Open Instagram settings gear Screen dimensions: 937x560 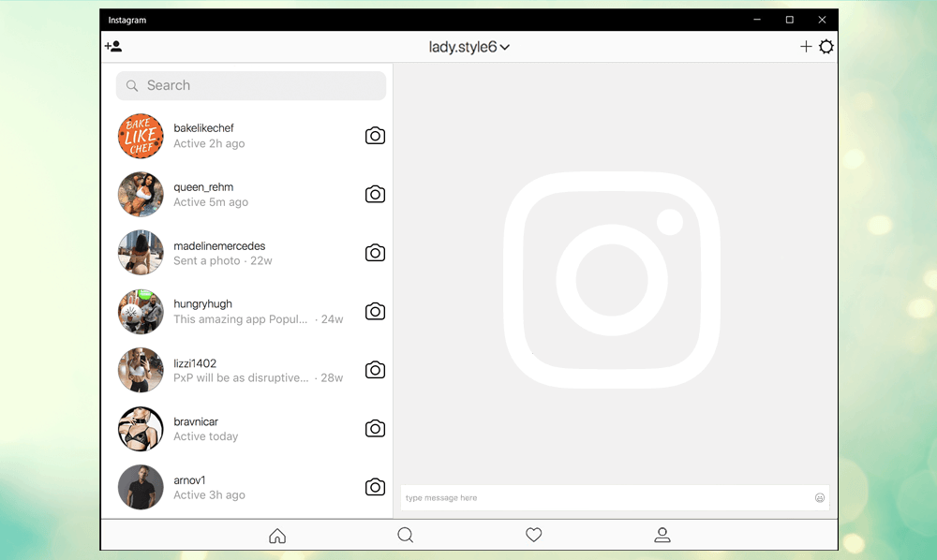click(826, 46)
